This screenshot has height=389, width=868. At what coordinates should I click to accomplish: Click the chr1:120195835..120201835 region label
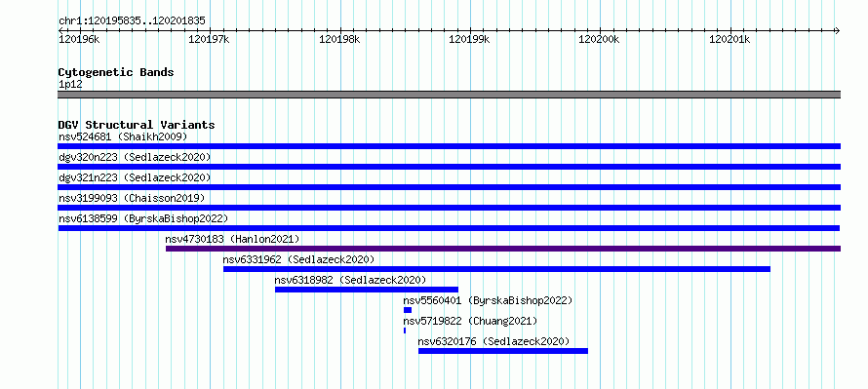point(132,21)
